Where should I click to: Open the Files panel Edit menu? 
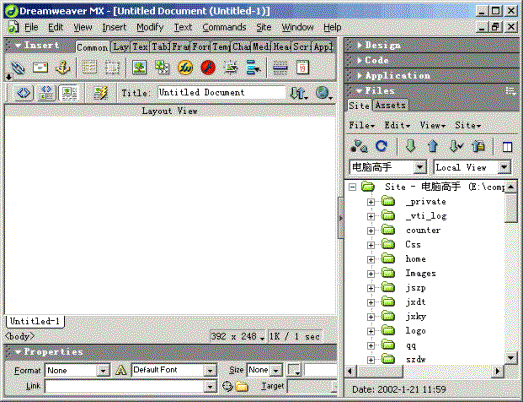(397, 125)
